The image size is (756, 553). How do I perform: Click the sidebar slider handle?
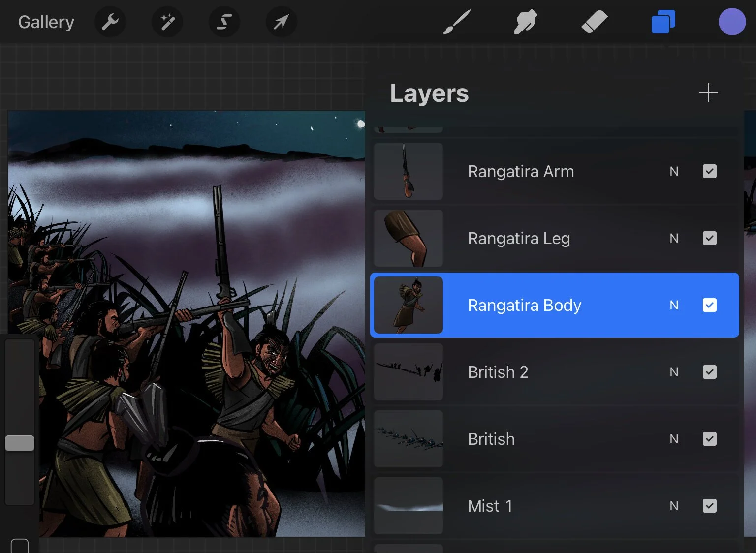click(x=20, y=443)
